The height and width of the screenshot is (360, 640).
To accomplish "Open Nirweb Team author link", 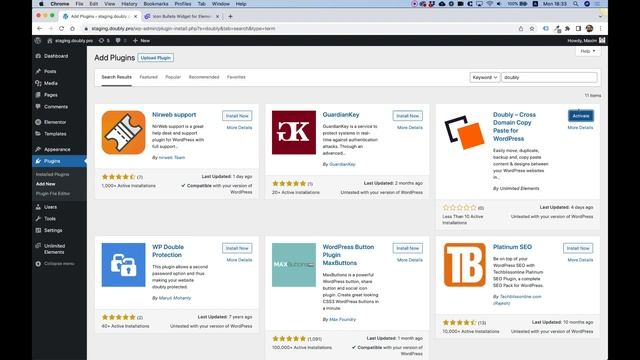I will 171,158.
